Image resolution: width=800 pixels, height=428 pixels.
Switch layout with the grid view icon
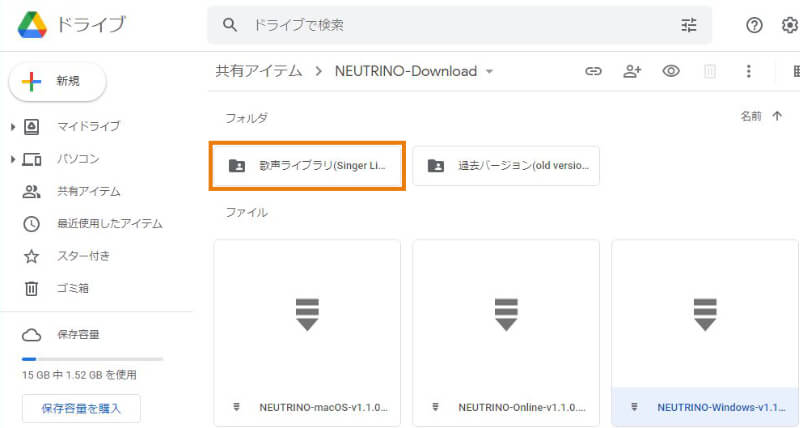[796, 71]
